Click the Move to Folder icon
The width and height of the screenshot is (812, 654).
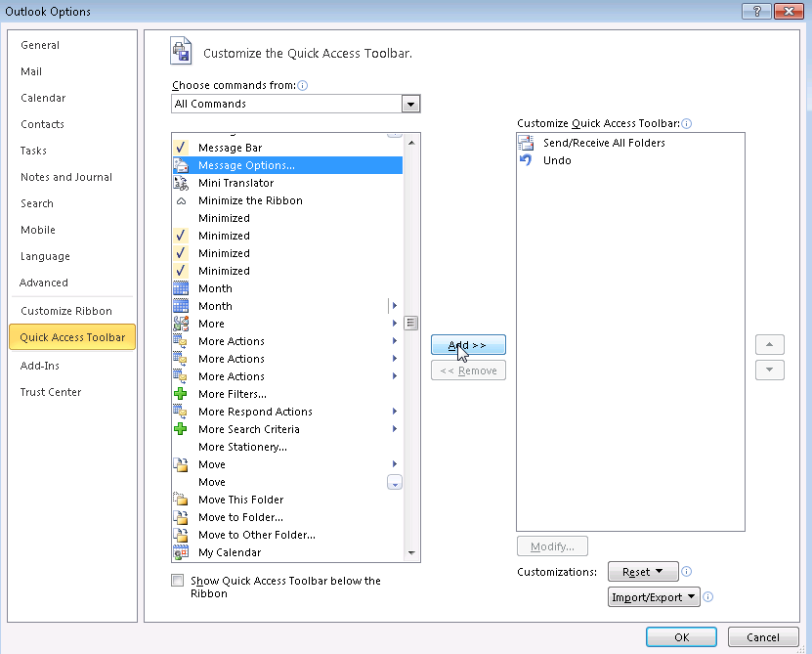click(180, 517)
